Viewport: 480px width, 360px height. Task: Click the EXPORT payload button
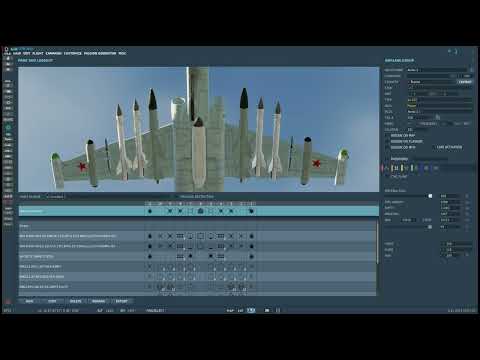coord(122,301)
